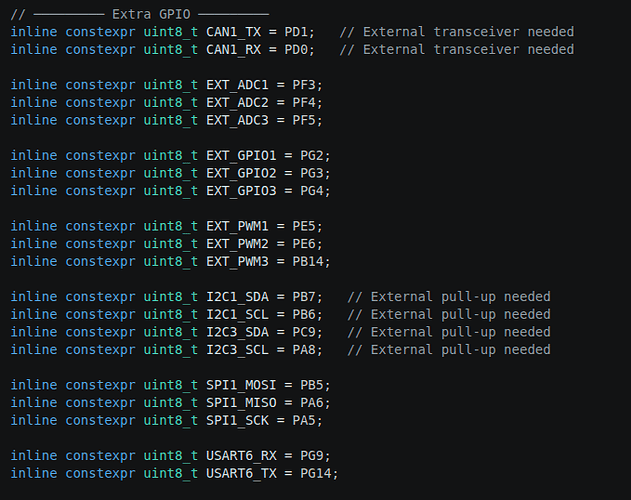
Task: Click the PB14 pin value
Action: point(308,262)
